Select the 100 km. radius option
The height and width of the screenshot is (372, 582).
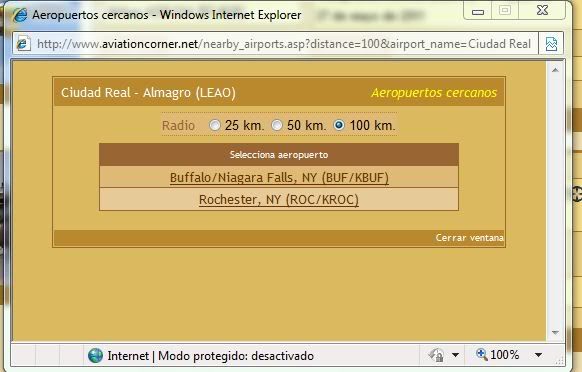[339, 125]
